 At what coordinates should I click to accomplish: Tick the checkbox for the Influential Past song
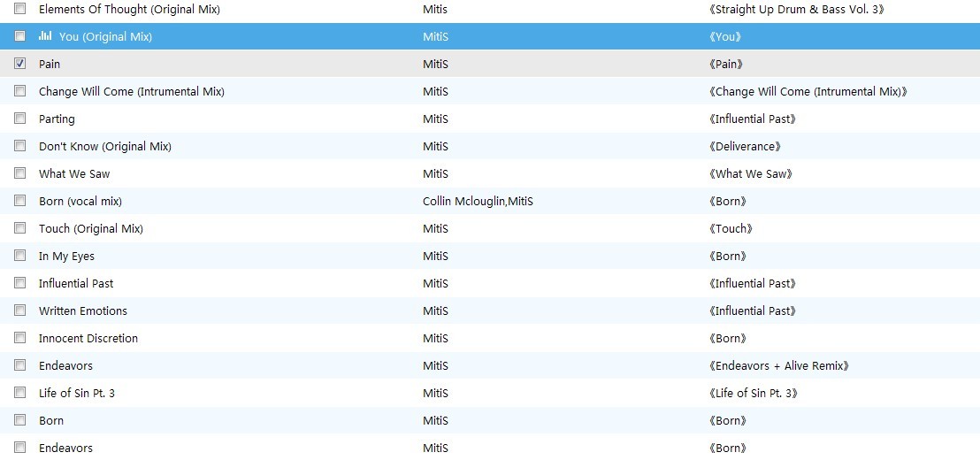click(20, 284)
